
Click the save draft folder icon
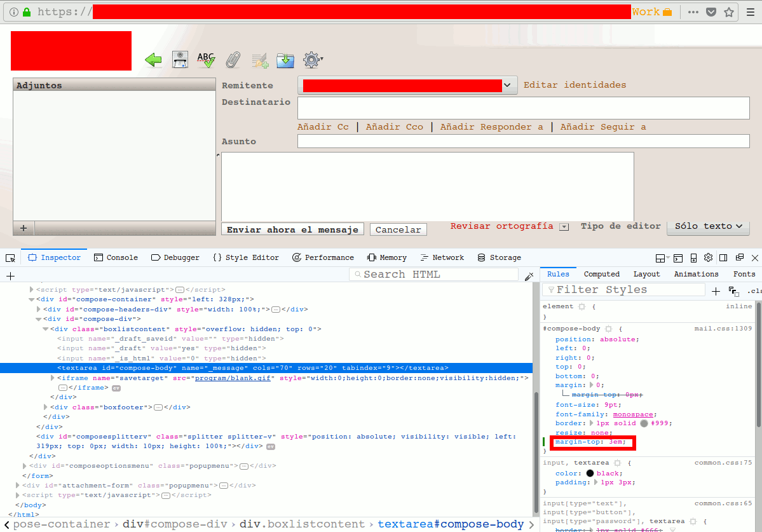pyautogui.click(x=285, y=59)
